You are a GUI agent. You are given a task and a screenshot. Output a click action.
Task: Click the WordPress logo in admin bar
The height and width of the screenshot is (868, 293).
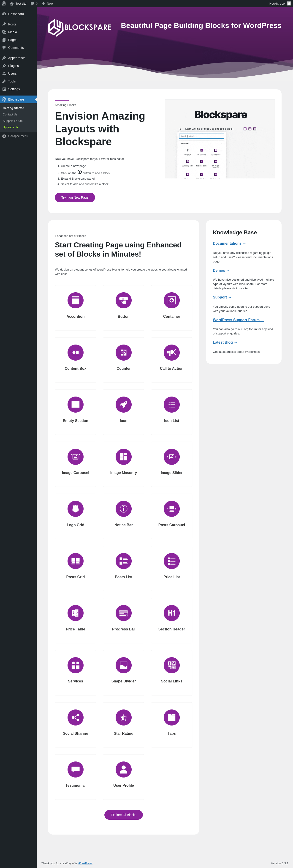(4, 4)
